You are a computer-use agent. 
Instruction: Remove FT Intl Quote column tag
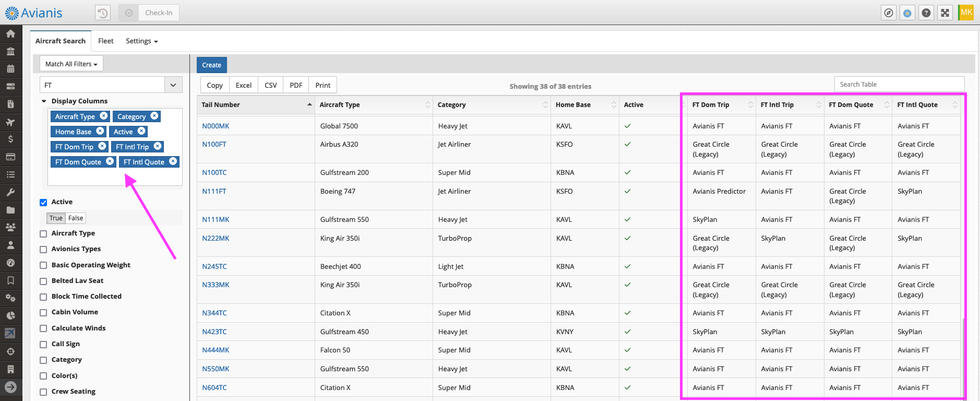click(173, 161)
